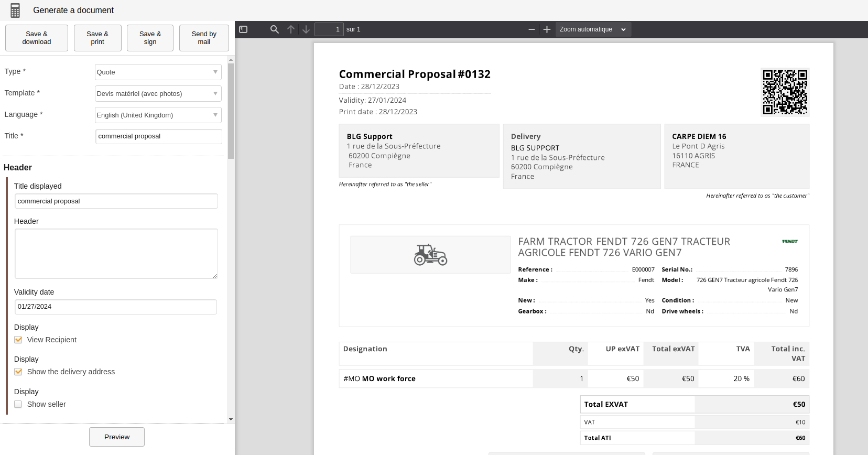The image size is (868, 455).
Task: Click the Total EXVAT label
Action: pos(606,404)
